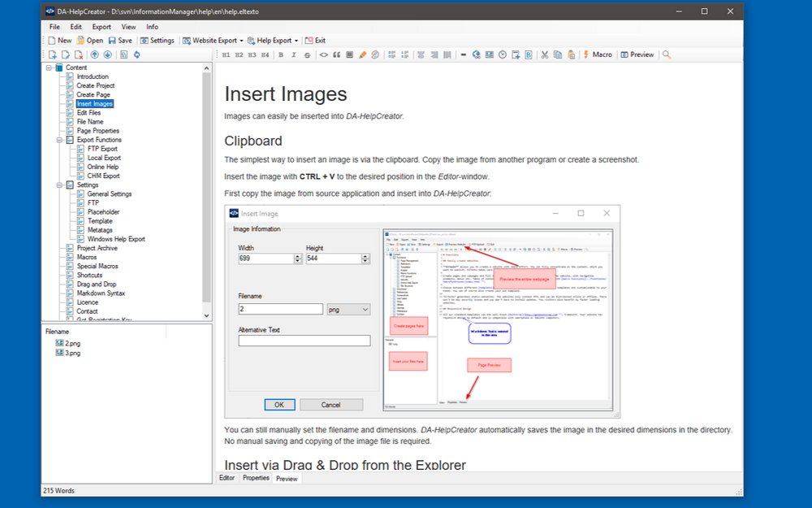Select the General Settings tree item
The width and height of the screenshot is (812, 508).
tap(110, 194)
